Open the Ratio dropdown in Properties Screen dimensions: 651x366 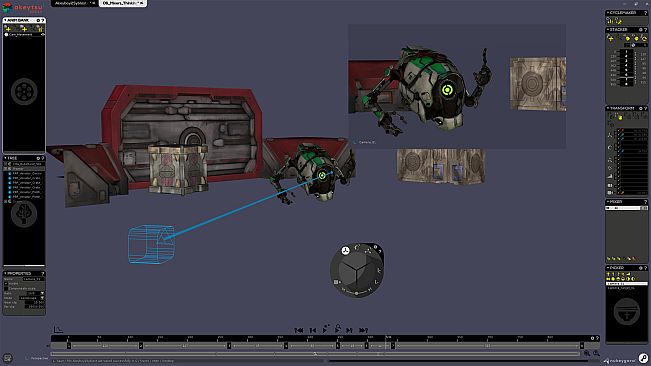pos(36,293)
